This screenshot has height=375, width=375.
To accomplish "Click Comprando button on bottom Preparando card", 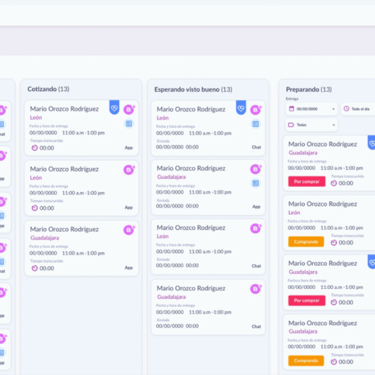I will pyautogui.click(x=306, y=361).
